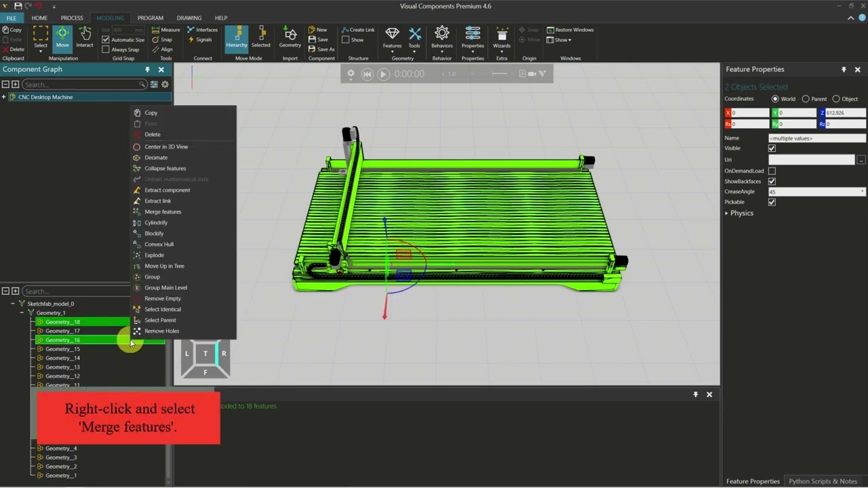Image resolution: width=868 pixels, height=488 pixels.
Task: Click the Create Link structure icon
Action: 358,30
